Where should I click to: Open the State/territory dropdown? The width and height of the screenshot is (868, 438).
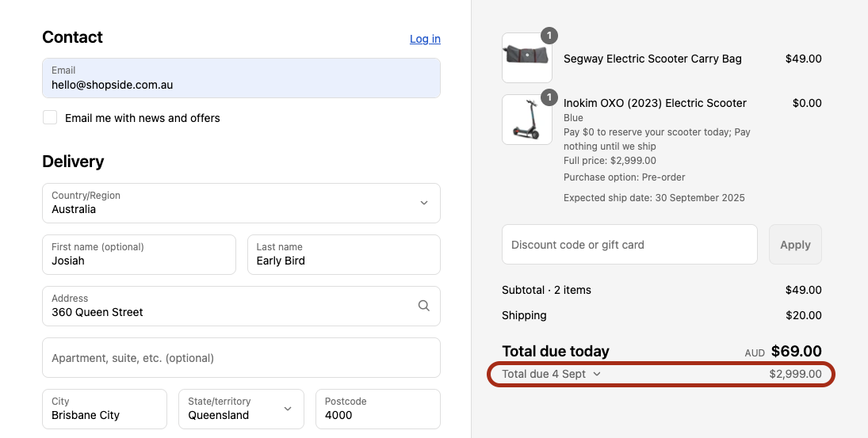tap(241, 409)
